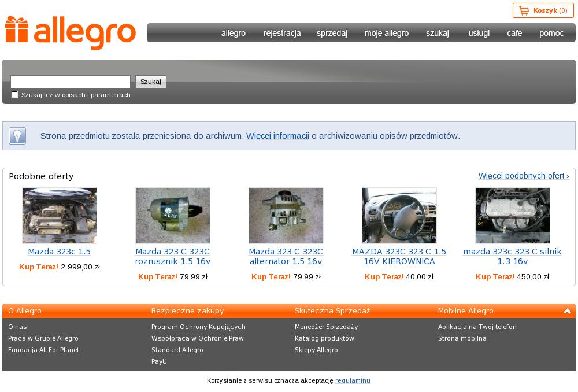Click the price 2 999,00 zł
This screenshot has width=578, height=392.
coord(80,267)
